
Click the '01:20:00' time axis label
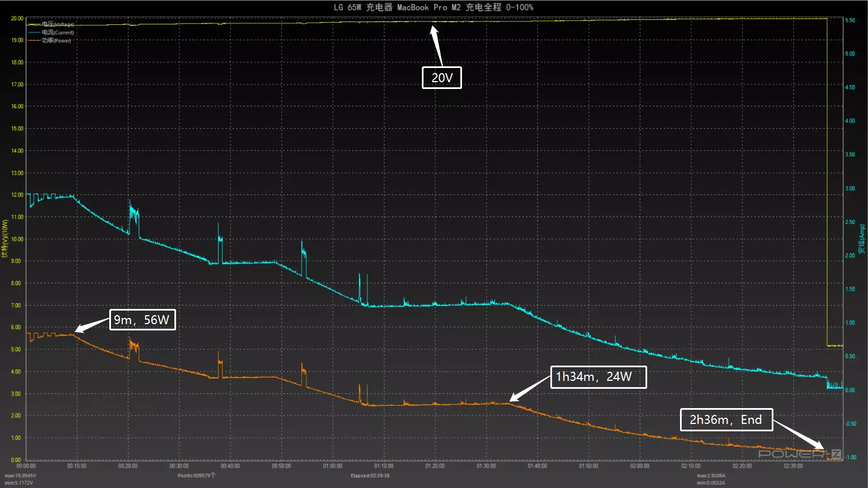pyautogui.click(x=435, y=466)
